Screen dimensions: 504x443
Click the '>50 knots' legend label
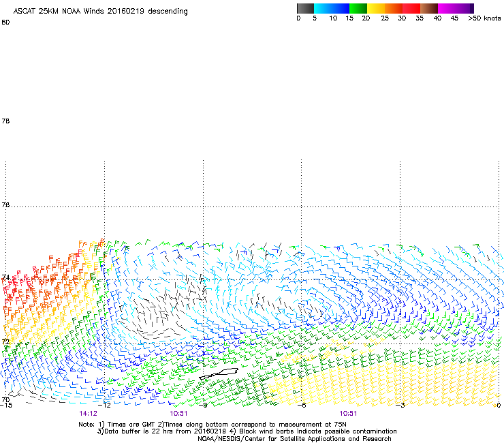tap(484, 18)
